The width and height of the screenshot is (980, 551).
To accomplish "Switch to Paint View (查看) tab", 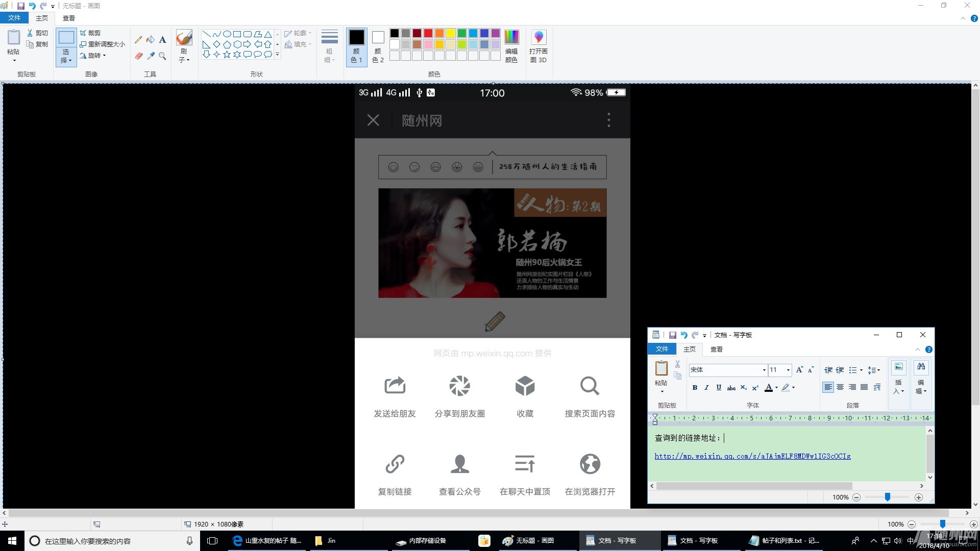I will tap(68, 18).
